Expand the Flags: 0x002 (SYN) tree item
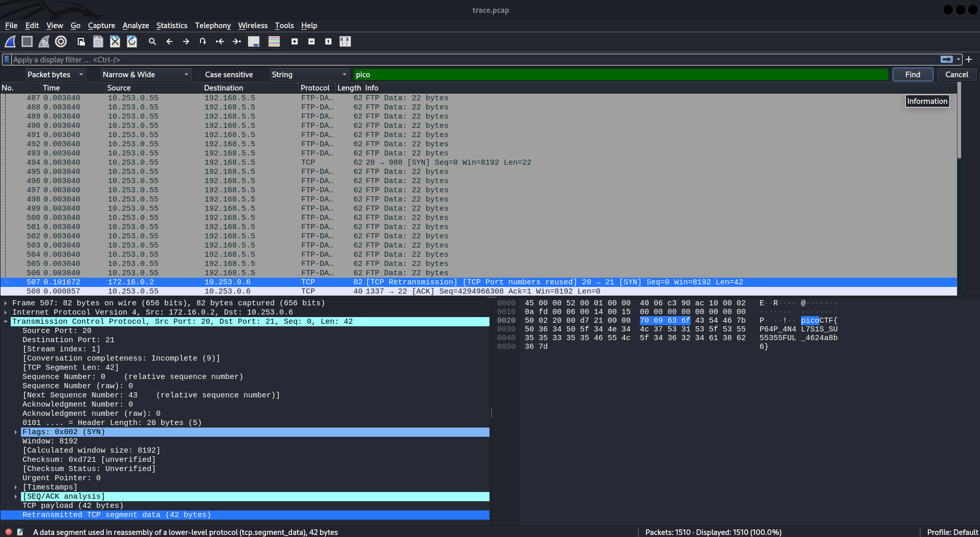The height and width of the screenshot is (537, 980). (16, 432)
